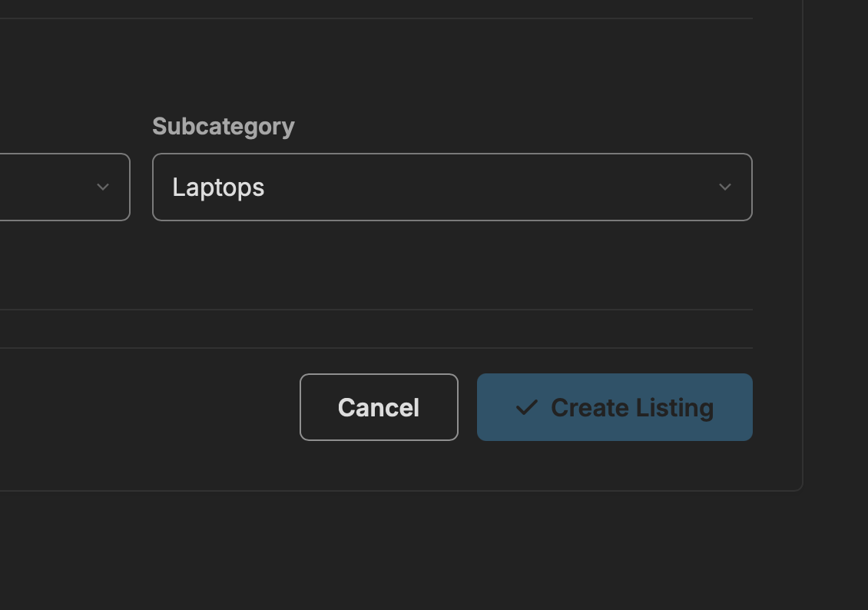Click the word Listing on the blue button
868x610 pixels.
pyautogui.click(x=675, y=407)
